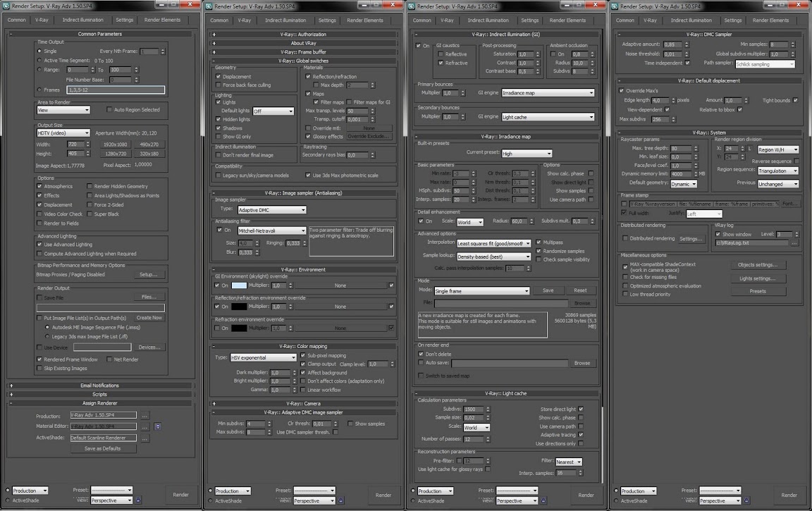Toggle Store direct light checkbox
Screen dimensions: 812x511
[581, 409]
